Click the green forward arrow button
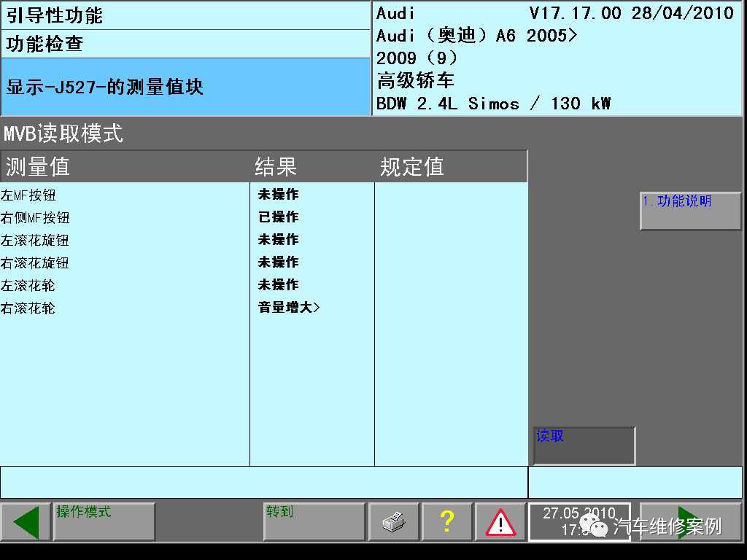The height and width of the screenshot is (560, 747). pos(690,522)
